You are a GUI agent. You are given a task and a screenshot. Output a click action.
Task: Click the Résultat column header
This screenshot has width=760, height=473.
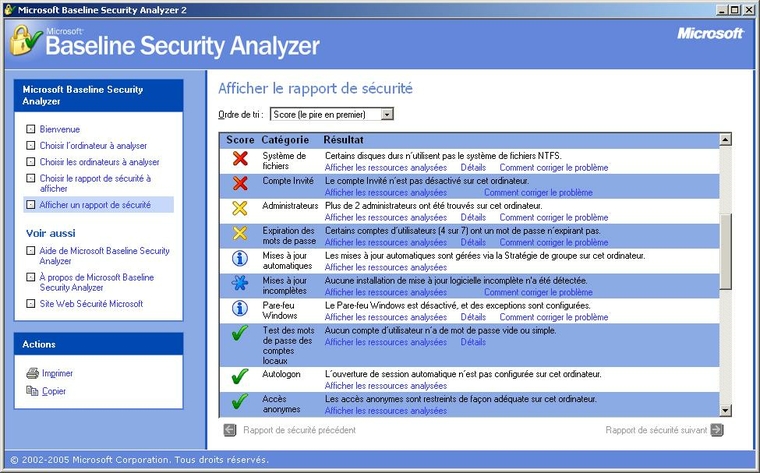tap(343, 140)
